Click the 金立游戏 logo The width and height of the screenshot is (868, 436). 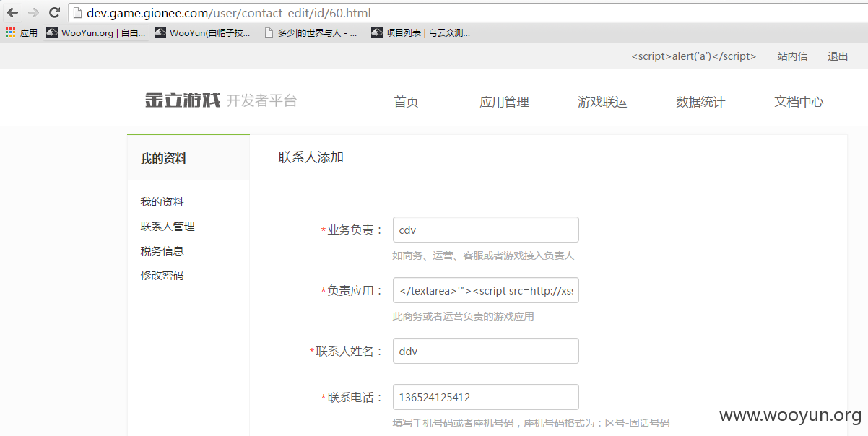click(x=183, y=100)
